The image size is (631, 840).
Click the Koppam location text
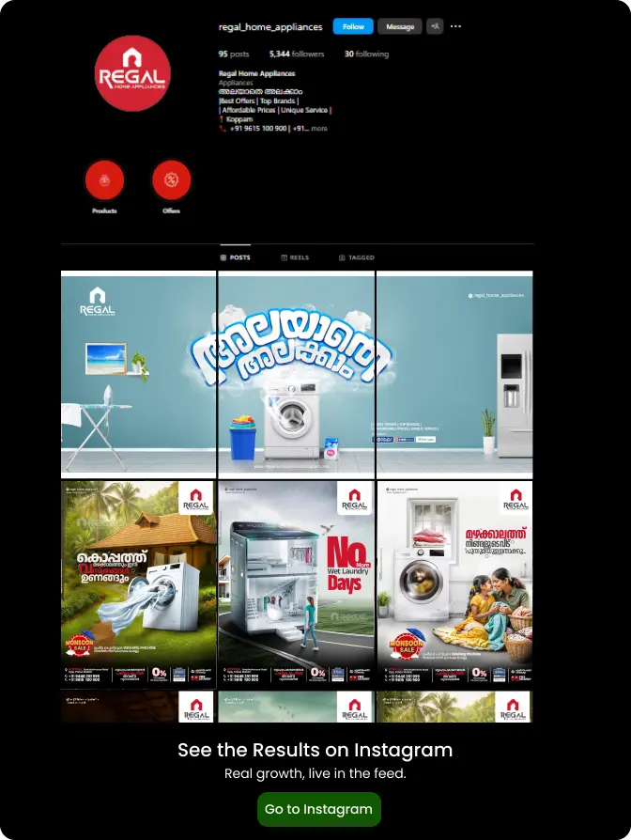[x=239, y=119]
